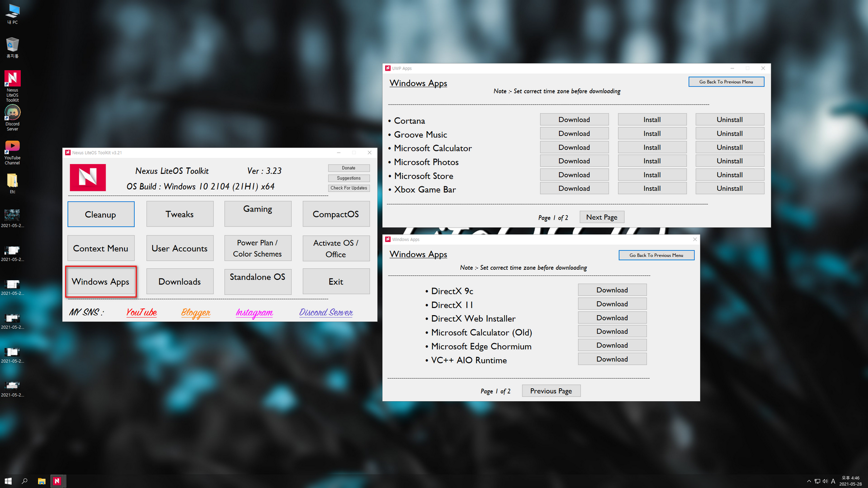Click the Cleanup button
This screenshot has width=868, height=488.
coord(101,214)
